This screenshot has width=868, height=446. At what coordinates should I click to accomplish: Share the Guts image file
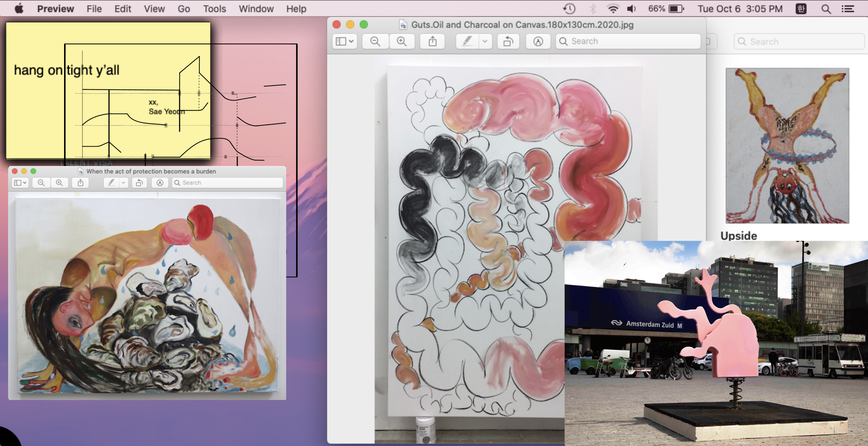point(432,41)
